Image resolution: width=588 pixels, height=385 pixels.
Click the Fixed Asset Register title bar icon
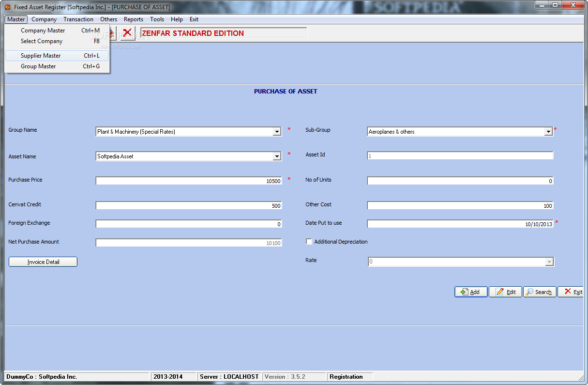pos(7,7)
